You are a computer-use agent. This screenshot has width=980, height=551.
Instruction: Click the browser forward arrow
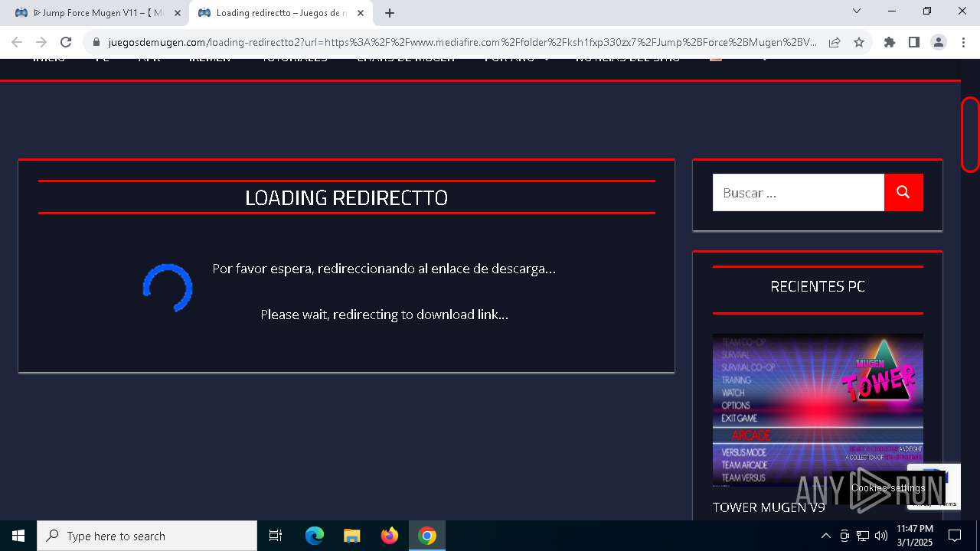click(41, 43)
